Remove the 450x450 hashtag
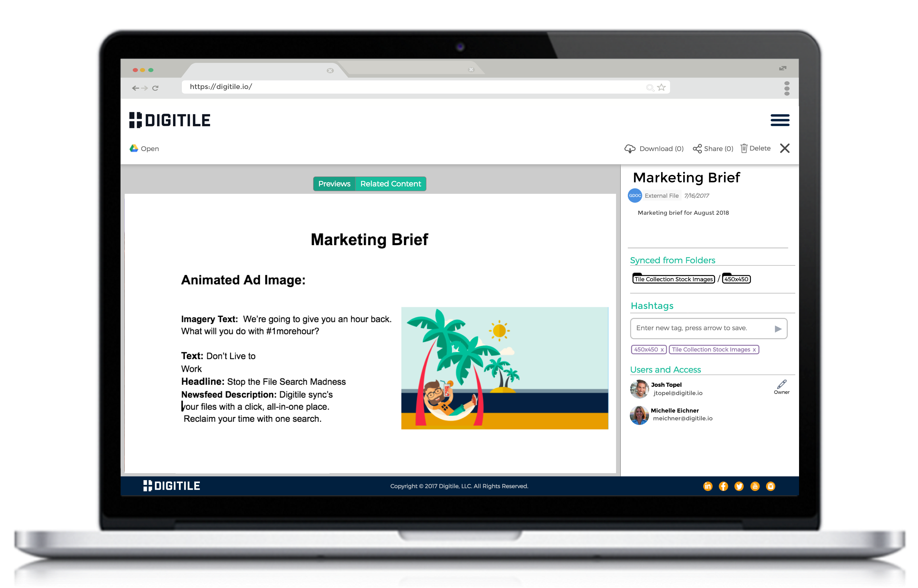 (662, 350)
